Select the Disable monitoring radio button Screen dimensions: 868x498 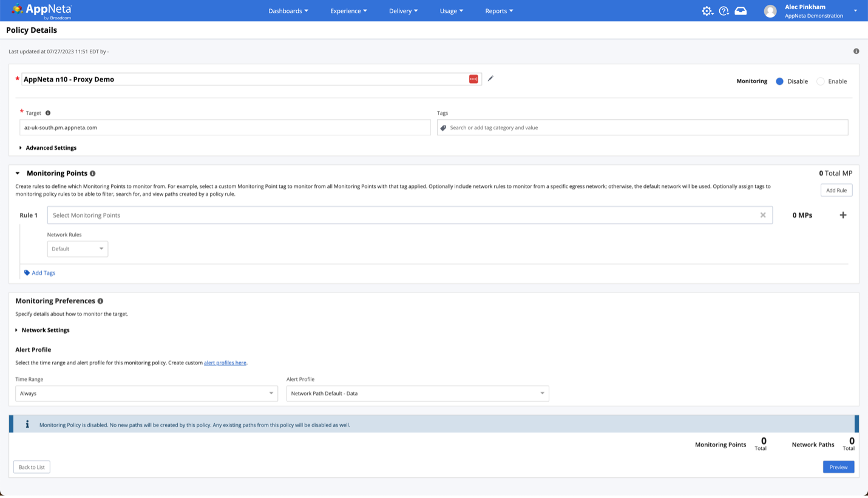pyautogui.click(x=779, y=81)
